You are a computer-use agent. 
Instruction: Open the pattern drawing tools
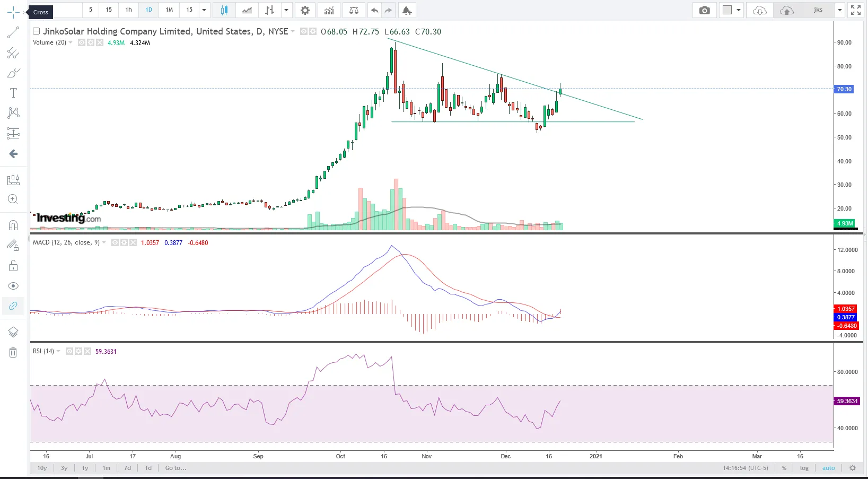[13, 112]
